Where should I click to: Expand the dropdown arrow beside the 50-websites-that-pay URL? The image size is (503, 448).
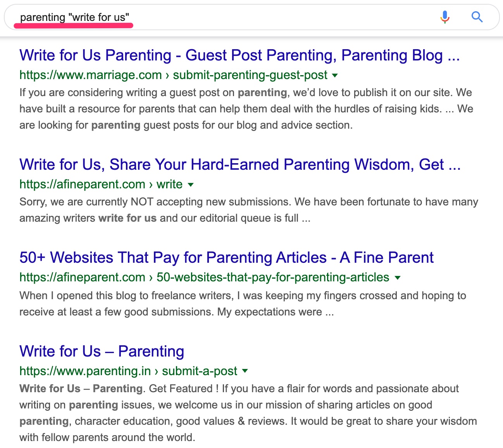pos(397,277)
